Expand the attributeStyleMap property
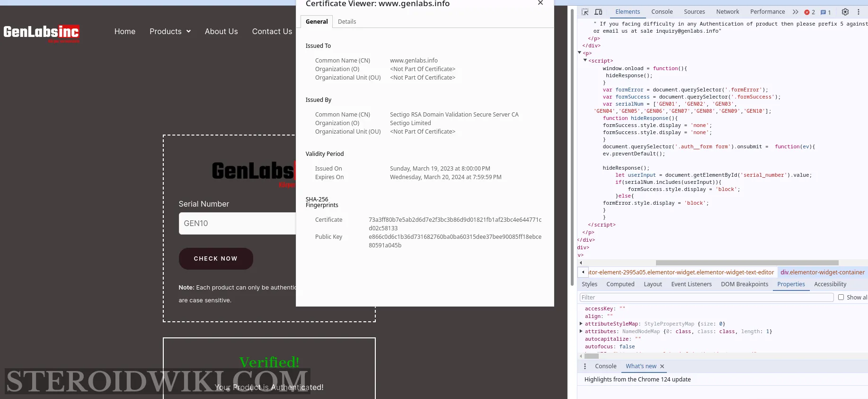Viewport: 868px width, 399px height. [x=581, y=324]
